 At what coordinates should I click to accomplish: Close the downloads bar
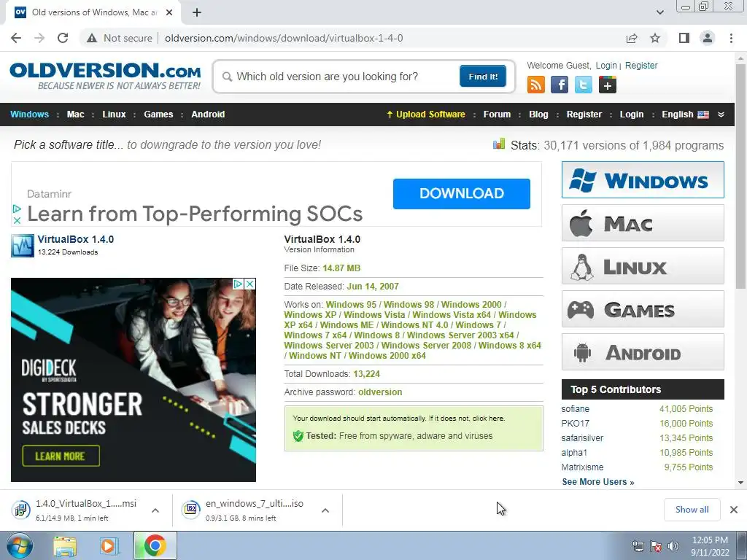tap(734, 510)
